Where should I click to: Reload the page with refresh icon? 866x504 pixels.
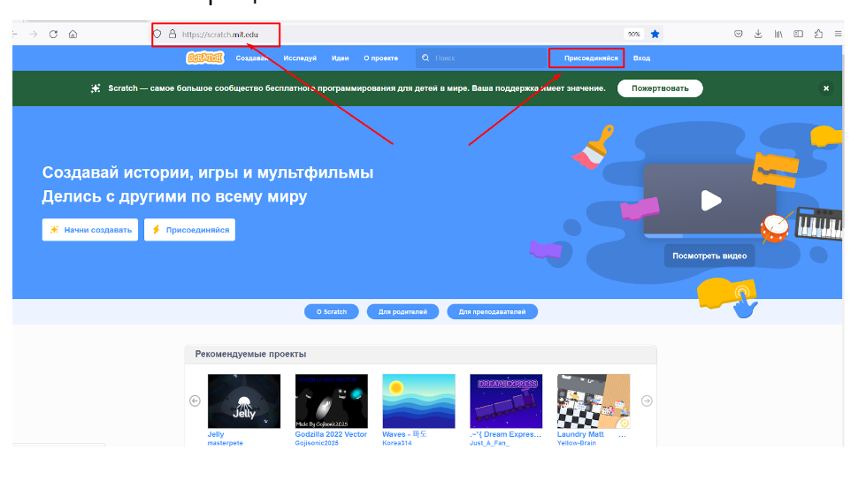[53, 34]
